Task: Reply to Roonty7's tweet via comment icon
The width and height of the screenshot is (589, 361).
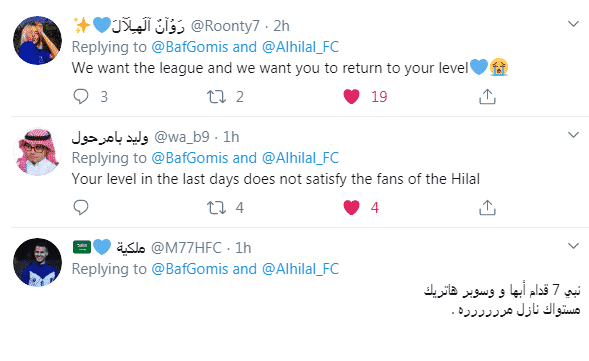Action: pos(81,97)
